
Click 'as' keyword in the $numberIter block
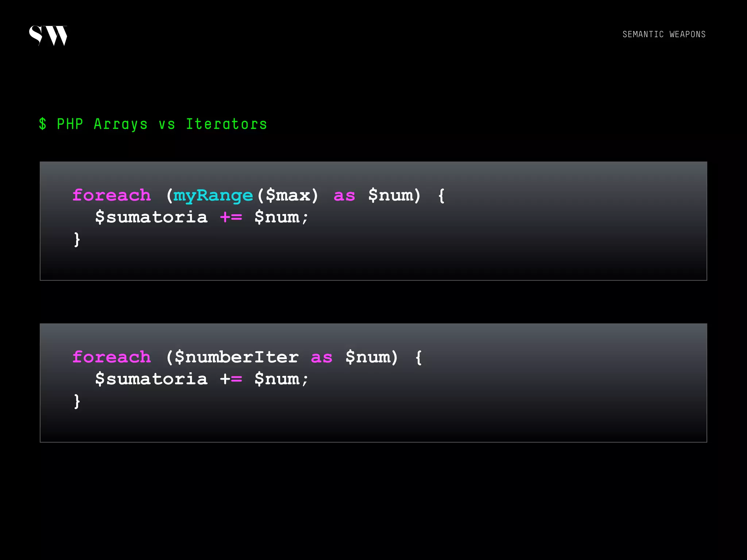[x=322, y=358]
